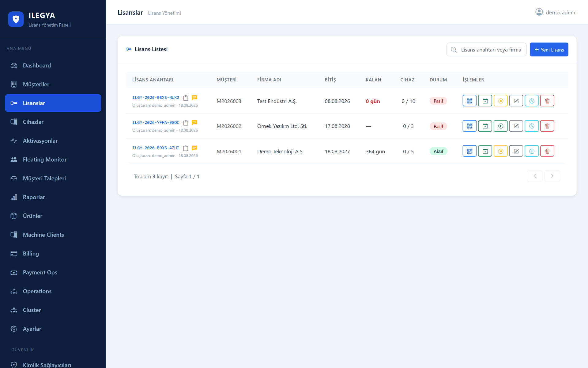Edit the Demo Teknoloji A.Ş. license
Screen dimensions: 588x368
point(516,151)
